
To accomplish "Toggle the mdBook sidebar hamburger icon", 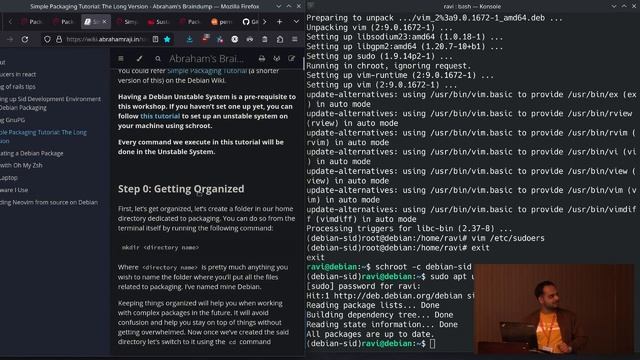I will pyautogui.click(x=121, y=59).
